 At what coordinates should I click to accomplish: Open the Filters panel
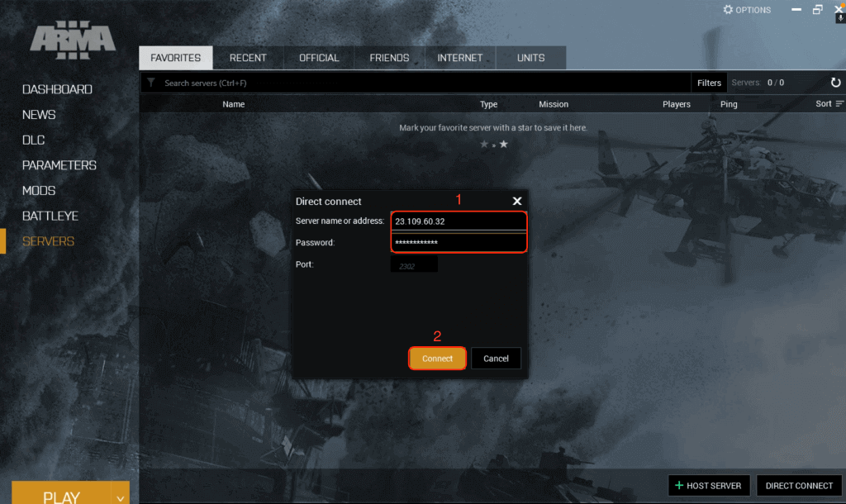(709, 83)
